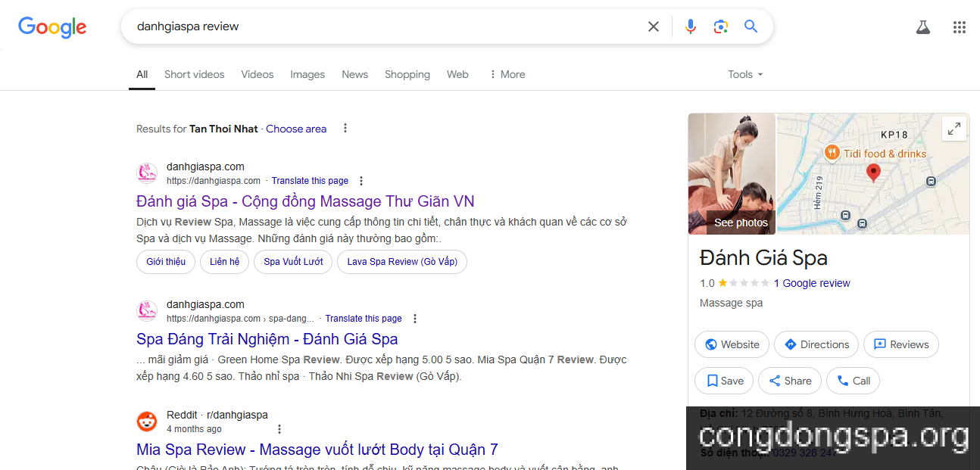
Task: Switch to the Images tab
Action: pos(307,74)
